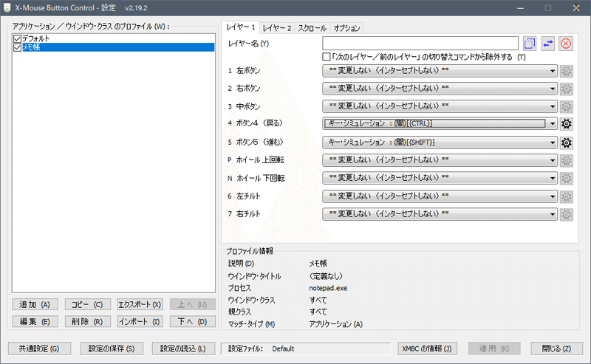Open the 右チルト action dropdown
This screenshot has width=591, height=364.
pyautogui.click(x=440, y=214)
